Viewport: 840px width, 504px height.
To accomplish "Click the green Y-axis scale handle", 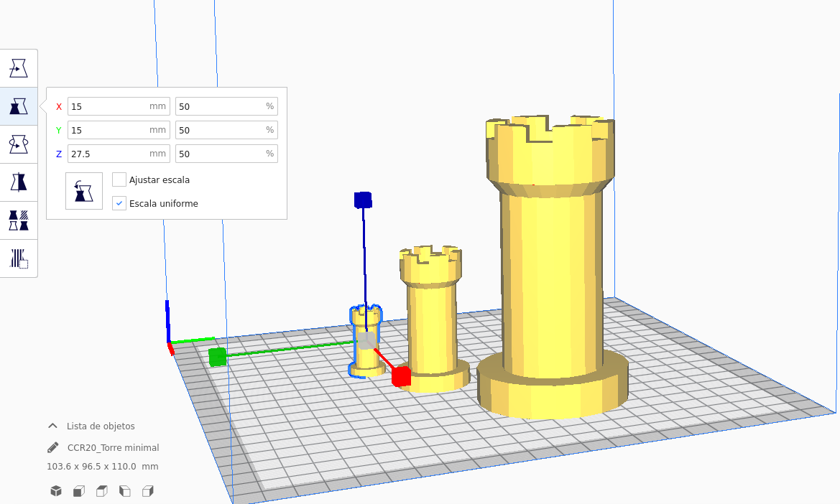I will [218, 357].
